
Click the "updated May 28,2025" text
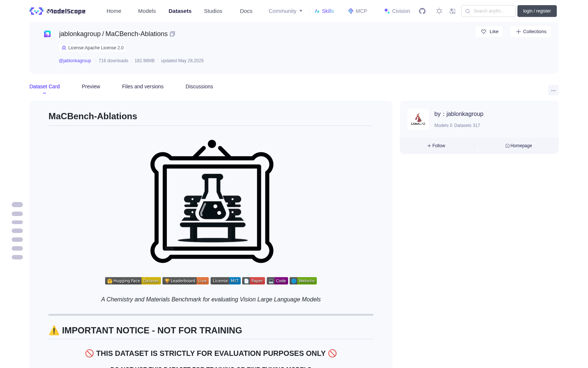(x=182, y=61)
